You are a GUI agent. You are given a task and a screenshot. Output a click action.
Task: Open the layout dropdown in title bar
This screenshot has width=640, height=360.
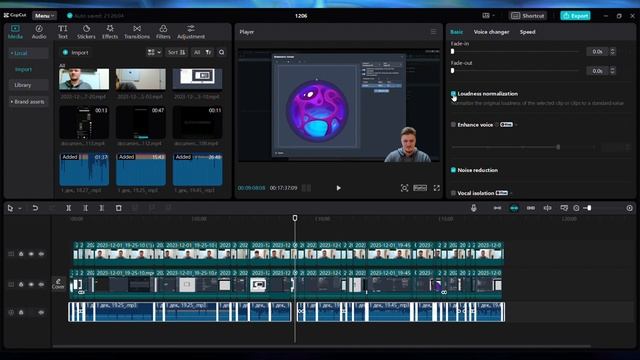point(488,16)
